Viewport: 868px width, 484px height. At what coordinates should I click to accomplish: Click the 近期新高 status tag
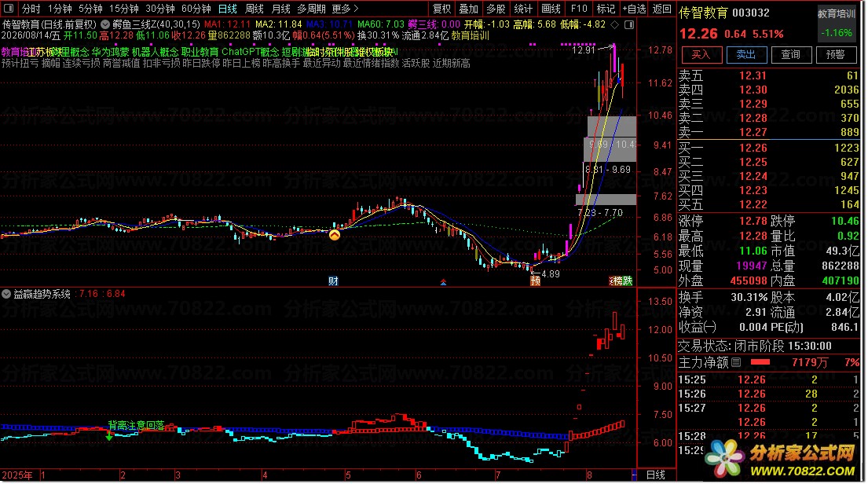click(451, 63)
